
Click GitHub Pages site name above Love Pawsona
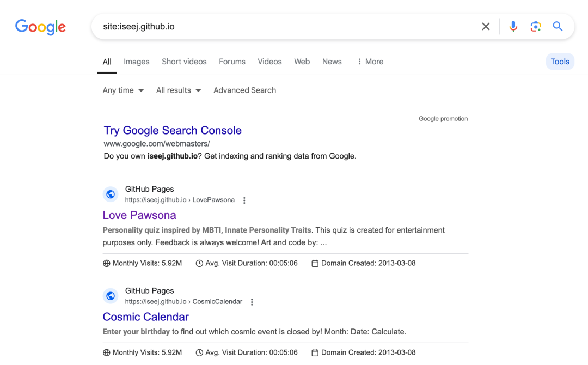[149, 189]
